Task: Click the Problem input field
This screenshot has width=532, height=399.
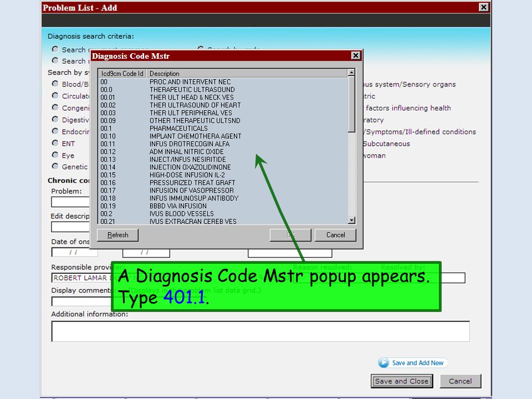Action: pyautogui.click(x=70, y=202)
